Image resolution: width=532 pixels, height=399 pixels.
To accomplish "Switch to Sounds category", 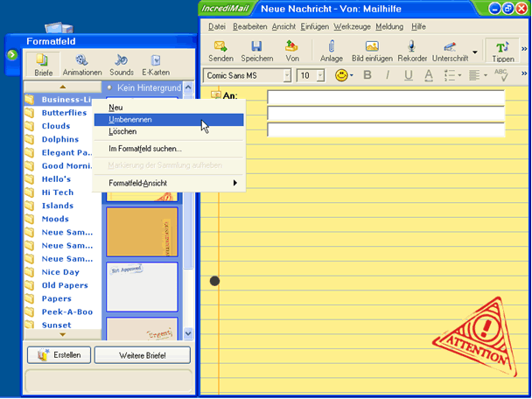I will 122,65.
